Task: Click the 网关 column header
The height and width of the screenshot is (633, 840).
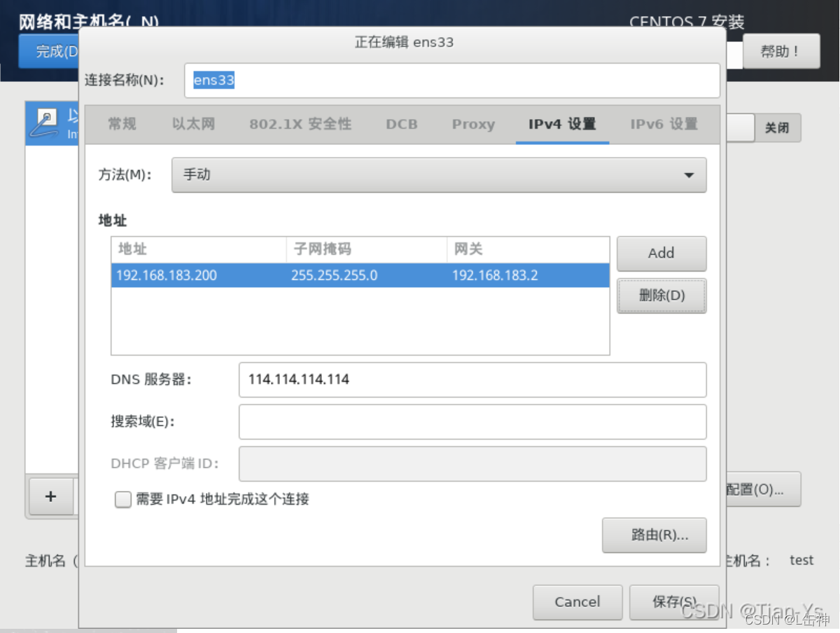Action: pyautogui.click(x=528, y=249)
